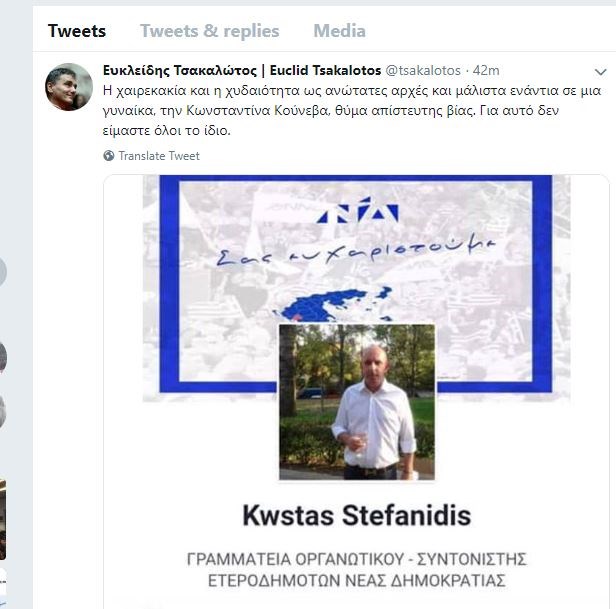The width and height of the screenshot is (616, 609).
Task: Click the blue map of Greece graphic
Action: pyautogui.click(x=334, y=306)
